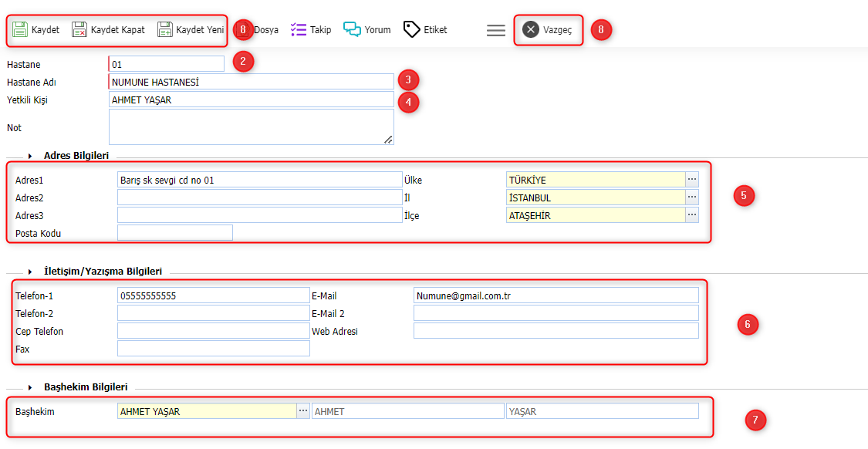Open the Dosya toolbar item
This screenshot has width=868, height=449.
[265, 30]
